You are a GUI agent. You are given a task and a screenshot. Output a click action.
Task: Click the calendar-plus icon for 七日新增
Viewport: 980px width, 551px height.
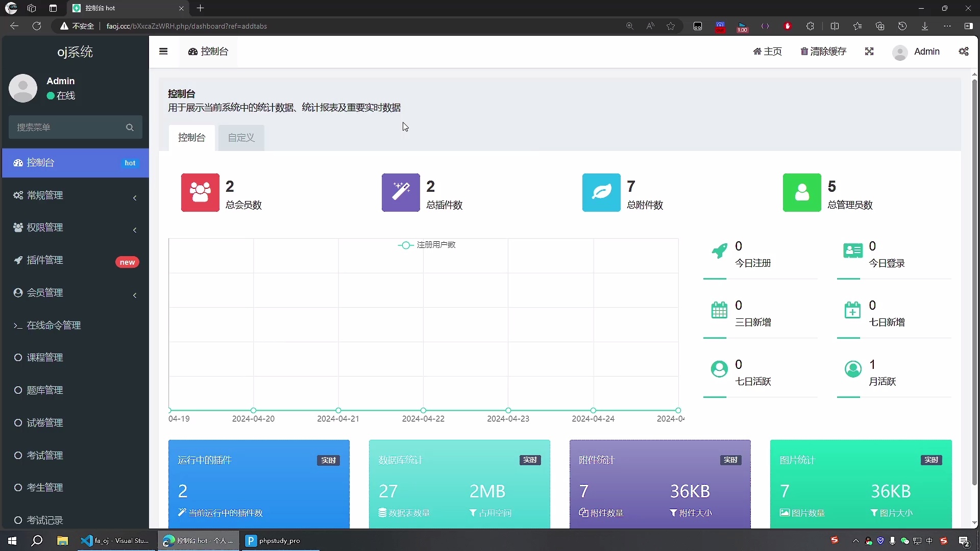(x=852, y=310)
